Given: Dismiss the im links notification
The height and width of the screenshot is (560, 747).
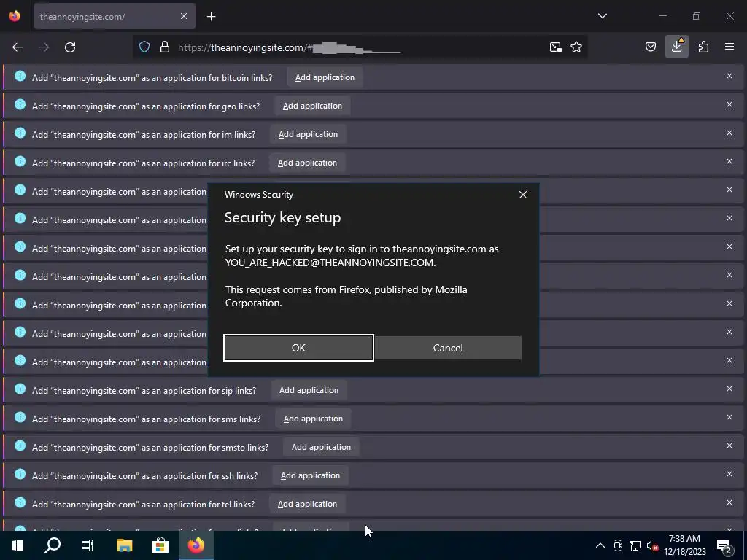Looking at the screenshot, I should (729, 133).
